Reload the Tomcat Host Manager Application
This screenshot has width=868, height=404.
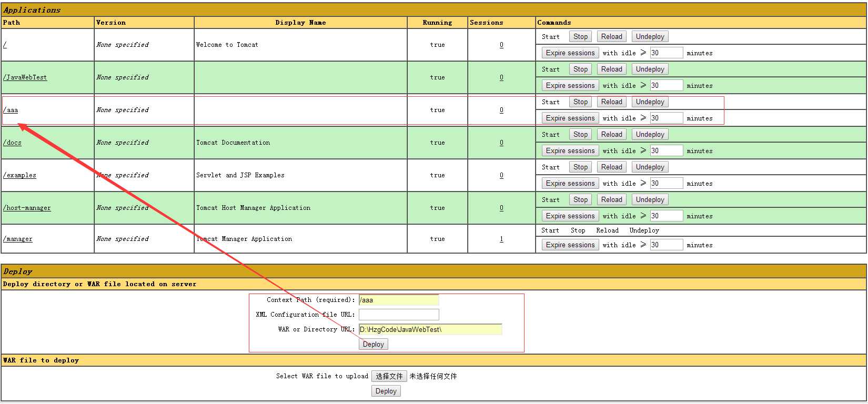point(611,199)
